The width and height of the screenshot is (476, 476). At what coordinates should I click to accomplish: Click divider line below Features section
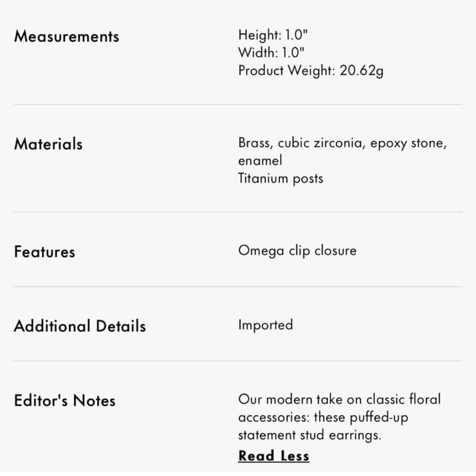click(x=238, y=286)
